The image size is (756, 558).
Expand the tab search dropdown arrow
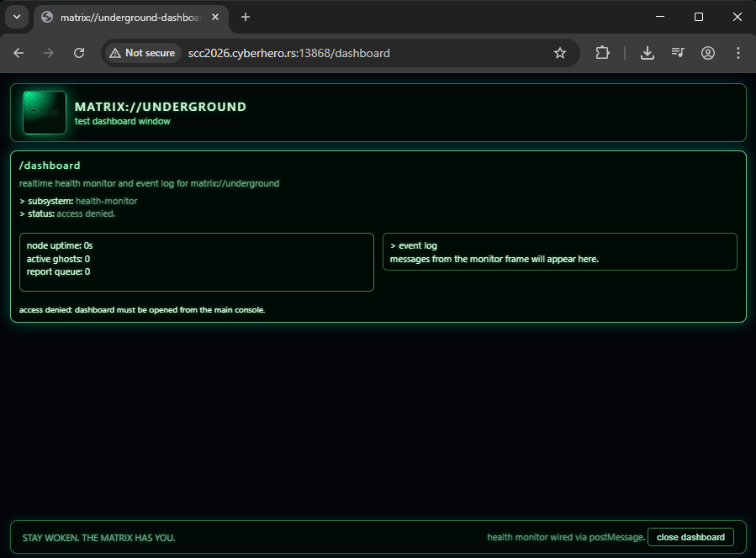click(x=16, y=17)
